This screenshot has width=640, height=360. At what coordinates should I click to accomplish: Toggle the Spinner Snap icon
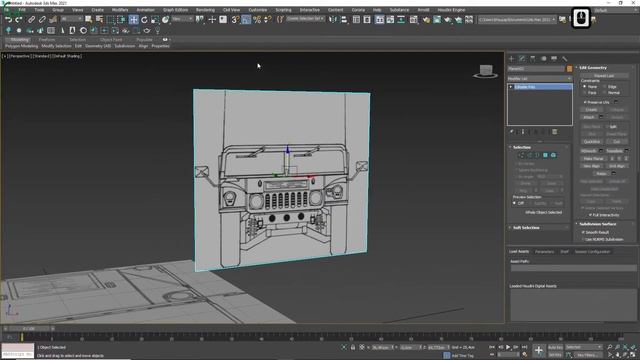(x=268, y=19)
